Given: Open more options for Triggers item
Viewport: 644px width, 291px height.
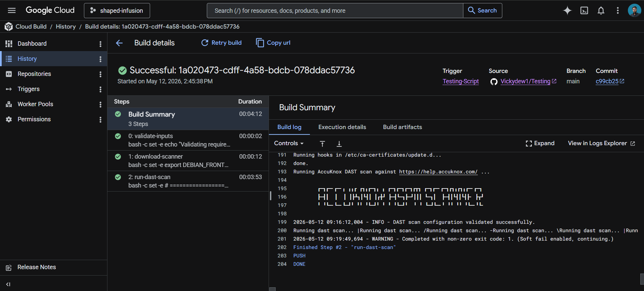Looking at the screenshot, I should 100,89.
